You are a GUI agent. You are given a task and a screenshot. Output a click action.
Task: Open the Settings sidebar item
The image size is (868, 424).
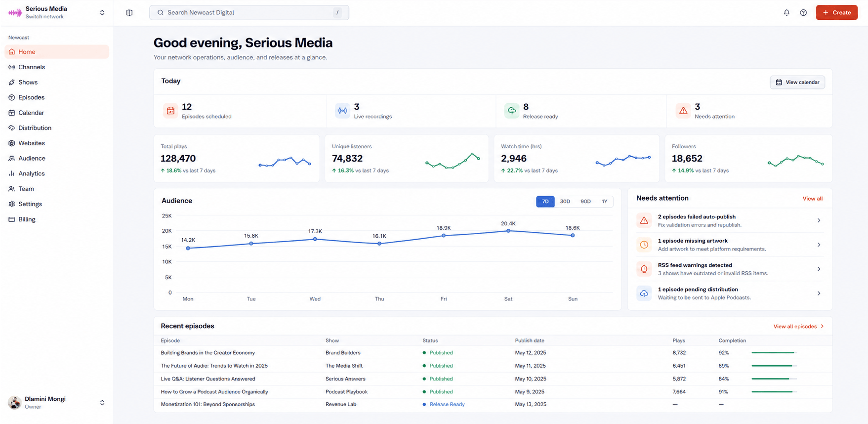pyautogui.click(x=57, y=204)
